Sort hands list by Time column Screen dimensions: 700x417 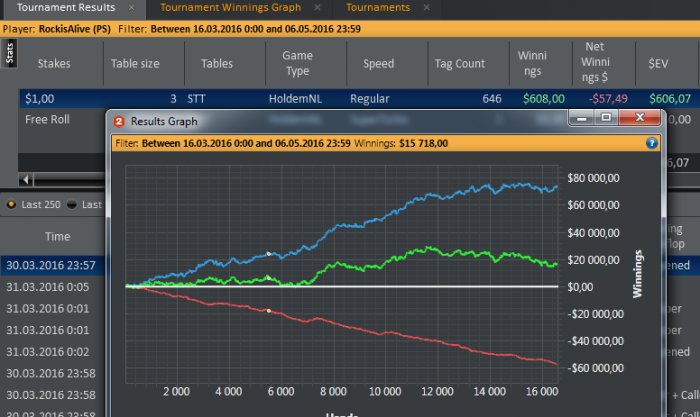point(57,237)
